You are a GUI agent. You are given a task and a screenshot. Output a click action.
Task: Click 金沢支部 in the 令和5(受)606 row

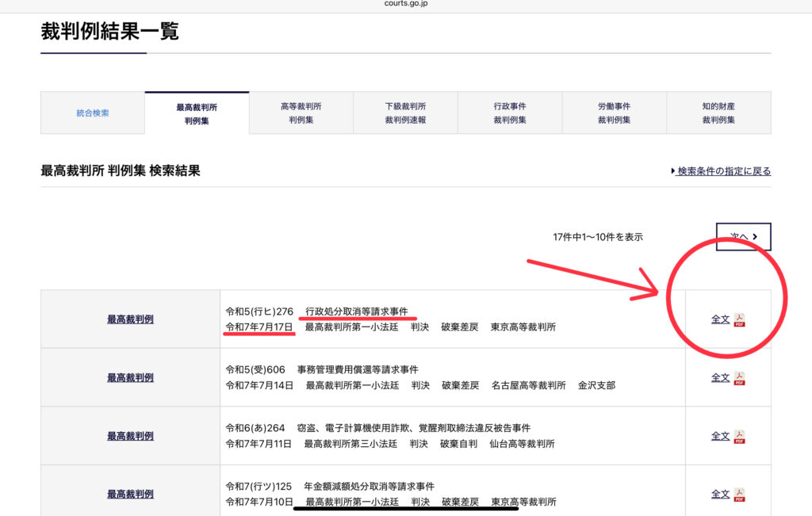[596, 385]
